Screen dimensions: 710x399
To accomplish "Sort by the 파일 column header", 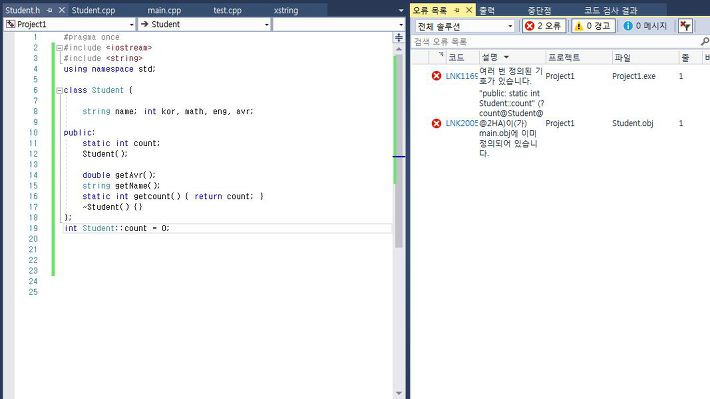I will click(x=623, y=58).
